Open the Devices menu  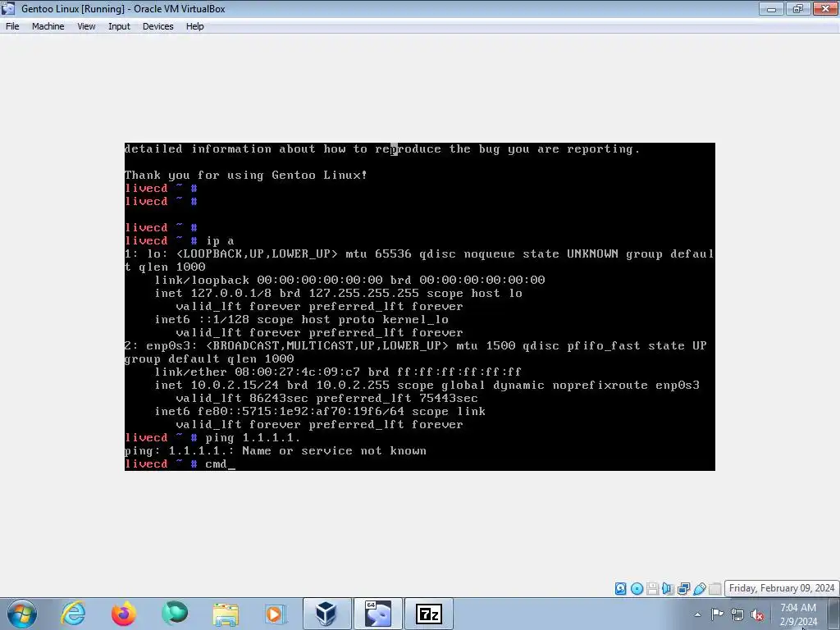coord(157,26)
